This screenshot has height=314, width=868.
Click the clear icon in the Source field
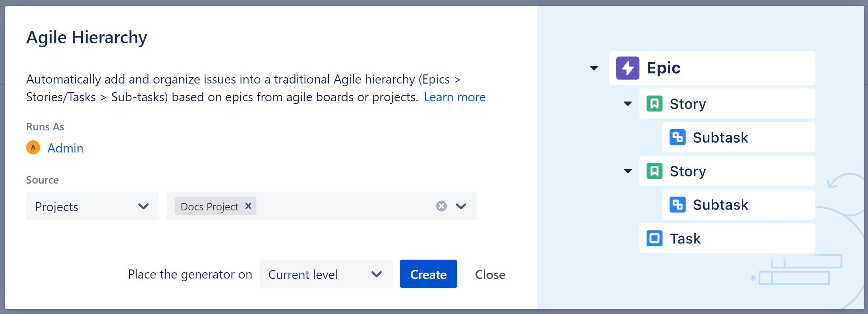coord(441,206)
